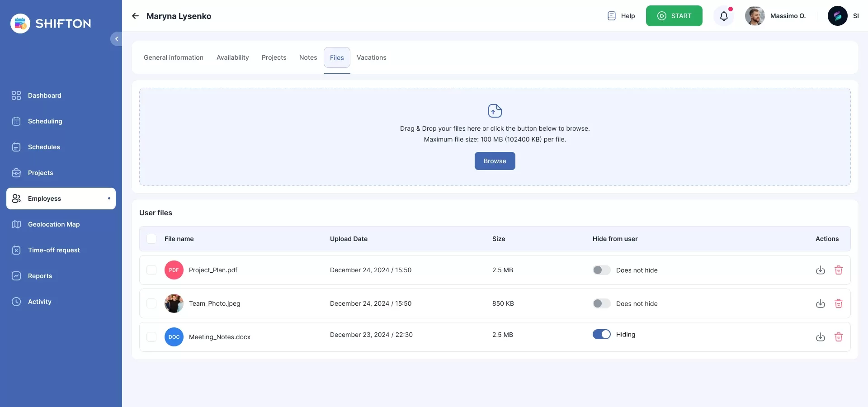Toggle hide from user for Project_Plan.pdf

(x=601, y=270)
